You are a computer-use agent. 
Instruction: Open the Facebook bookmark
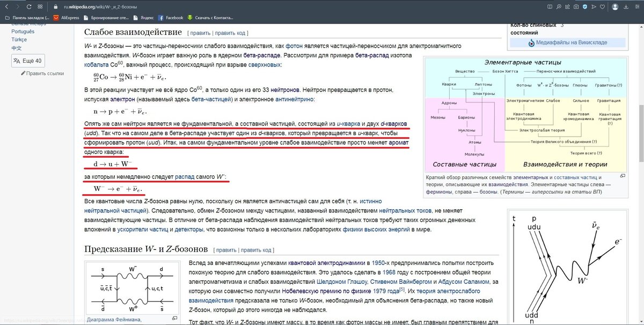(x=171, y=18)
